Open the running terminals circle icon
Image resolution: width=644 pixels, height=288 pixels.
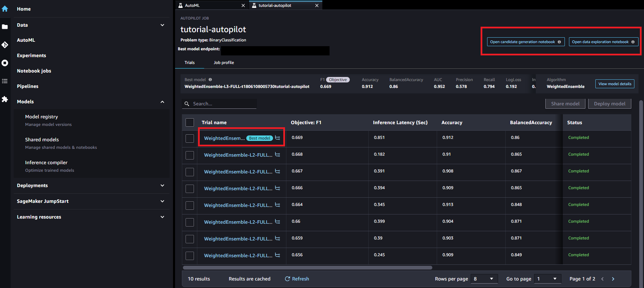click(x=5, y=63)
